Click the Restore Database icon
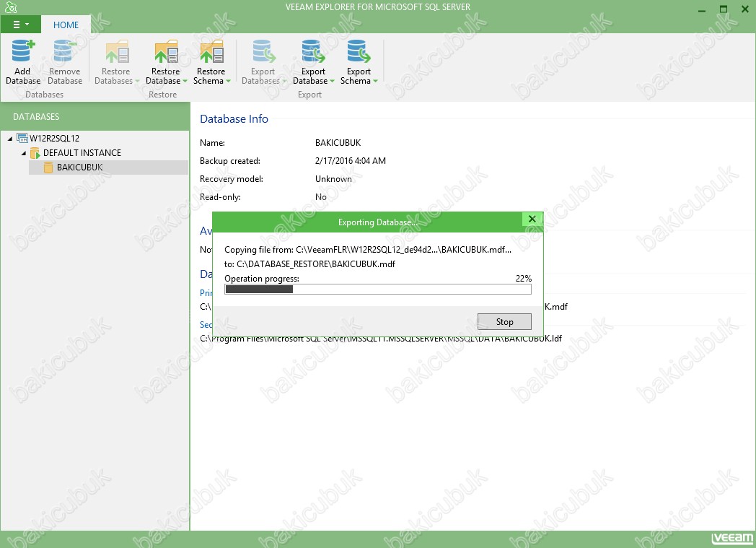756x548 pixels. click(166, 51)
